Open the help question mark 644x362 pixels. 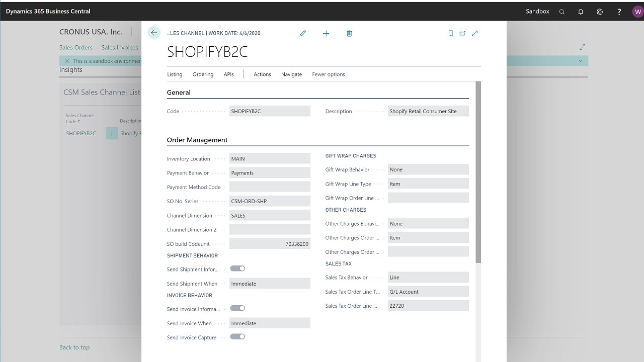coord(619,12)
